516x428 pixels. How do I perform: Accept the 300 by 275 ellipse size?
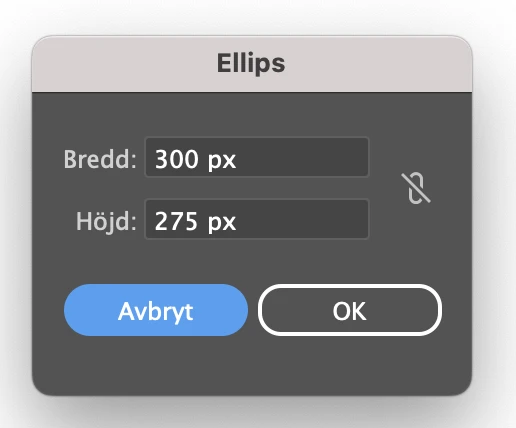350,310
